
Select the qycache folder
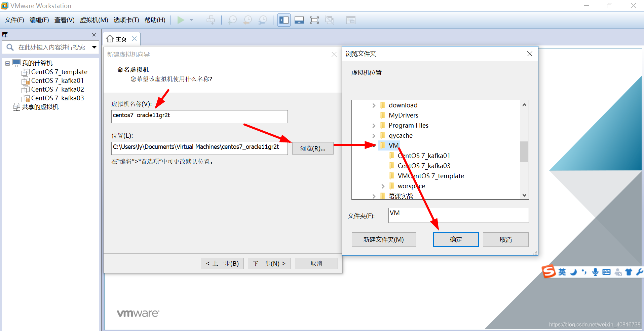point(401,136)
